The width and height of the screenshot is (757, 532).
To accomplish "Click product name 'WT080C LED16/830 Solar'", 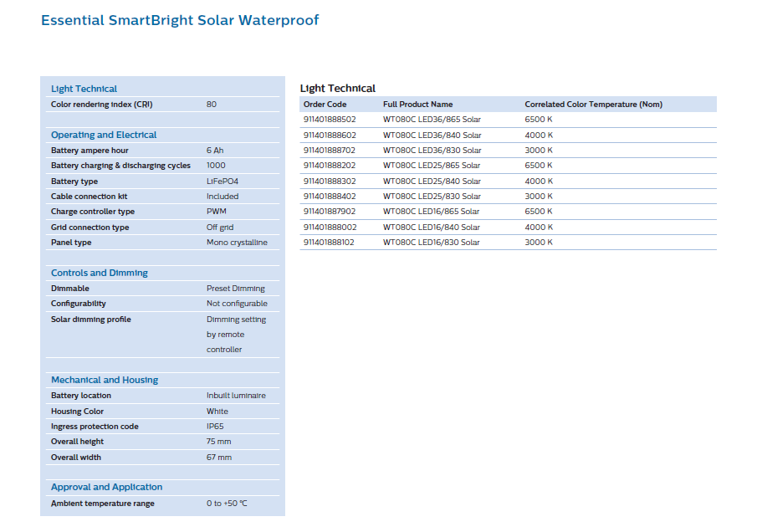I will pos(432,242).
